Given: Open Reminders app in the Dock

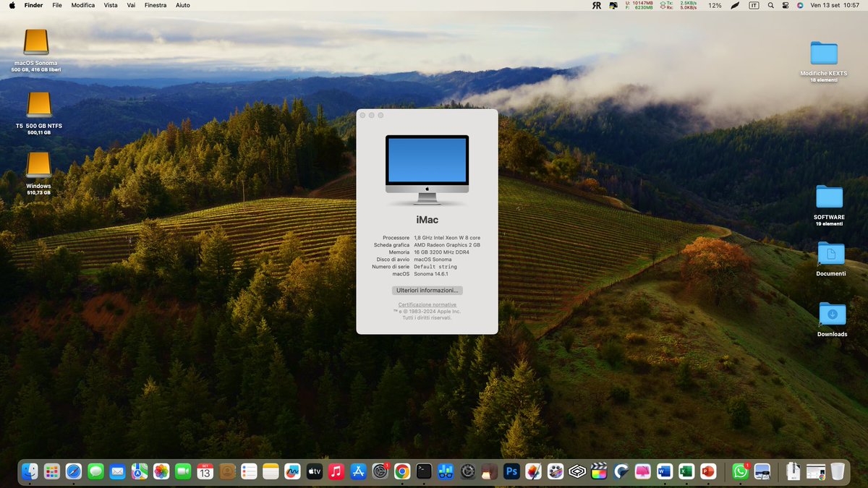Looking at the screenshot, I should click(249, 471).
